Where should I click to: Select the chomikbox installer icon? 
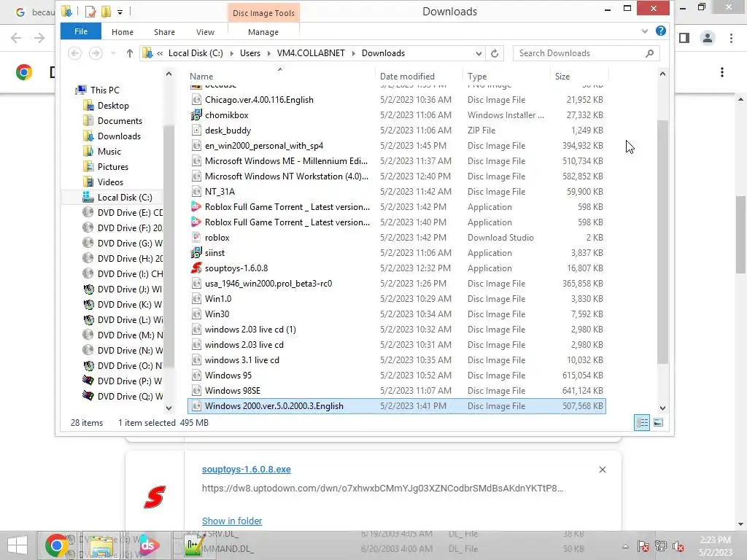[x=196, y=114]
